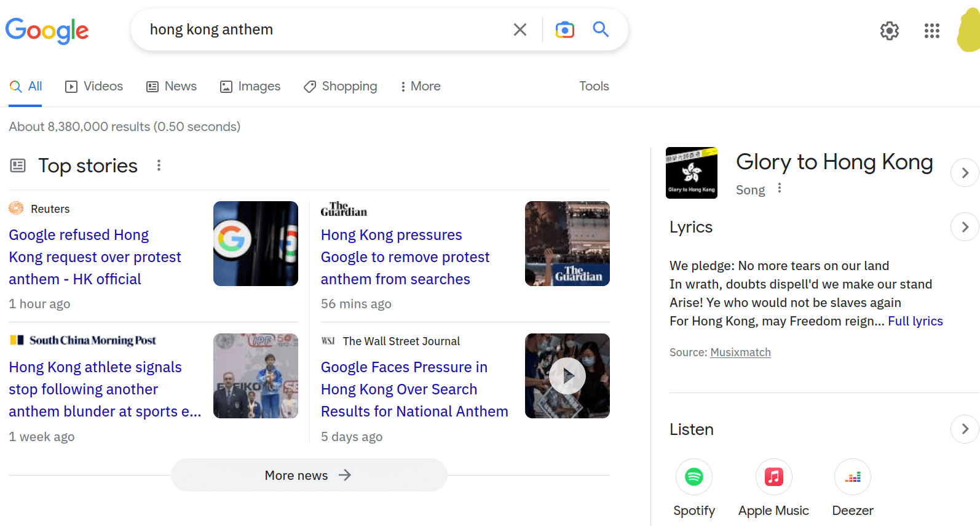The width and height of the screenshot is (980, 526).
Task: Open the More search filters dropdown
Action: pyautogui.click(x=420, y=86)
